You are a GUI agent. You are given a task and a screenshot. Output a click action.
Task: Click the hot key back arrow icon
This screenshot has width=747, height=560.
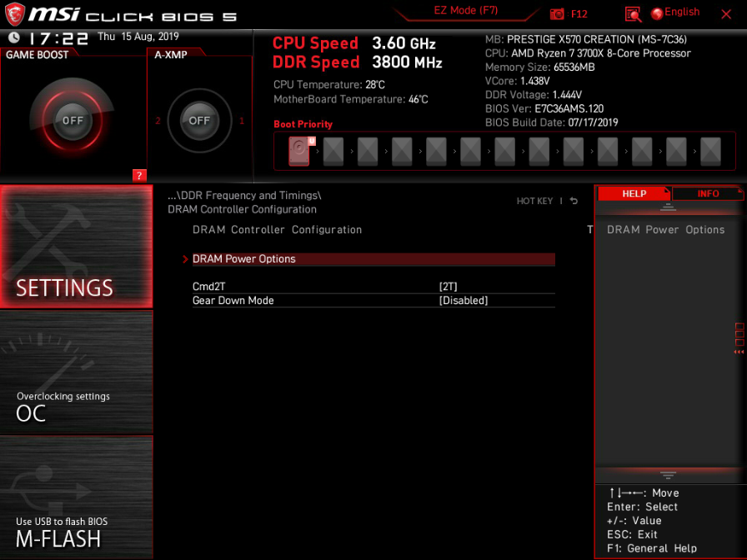tap(574, 201)
